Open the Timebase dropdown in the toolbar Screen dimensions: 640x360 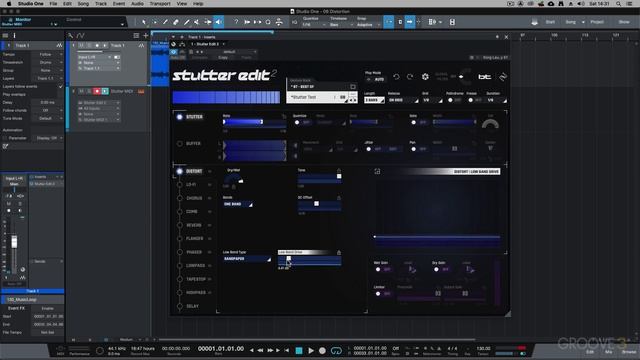tap(341, 25)
